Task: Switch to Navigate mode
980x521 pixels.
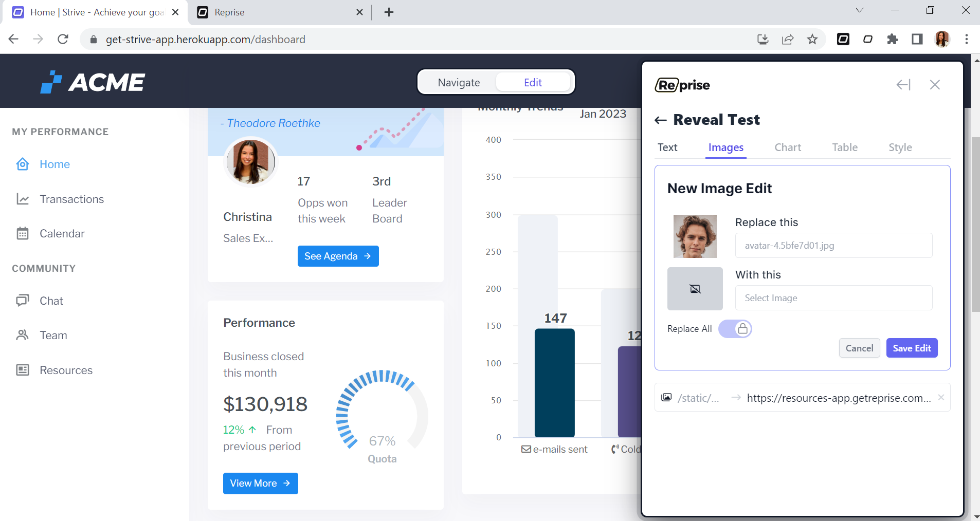Action: 459,82
